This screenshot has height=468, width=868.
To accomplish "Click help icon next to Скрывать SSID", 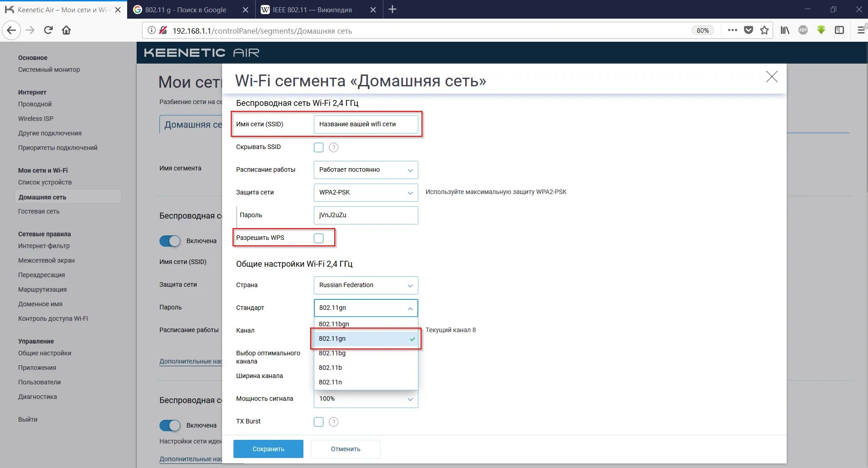I will tap(334, 147).
